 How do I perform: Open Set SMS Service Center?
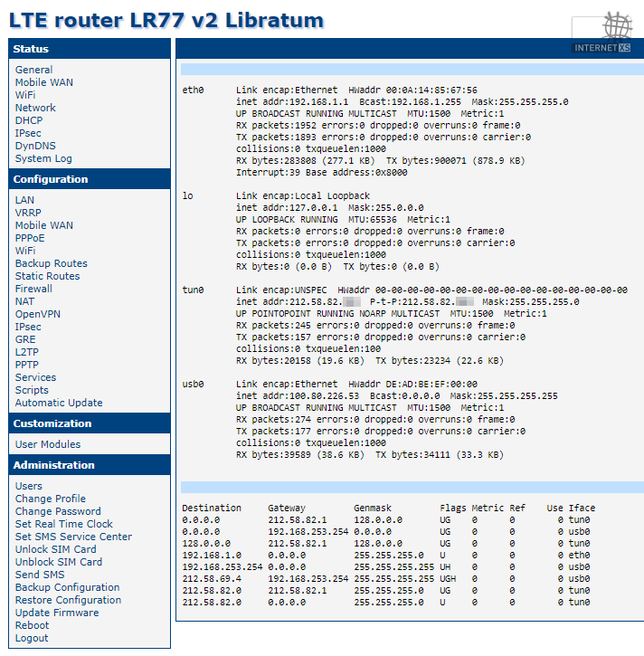pyautogui.click(x=73, y=537)
